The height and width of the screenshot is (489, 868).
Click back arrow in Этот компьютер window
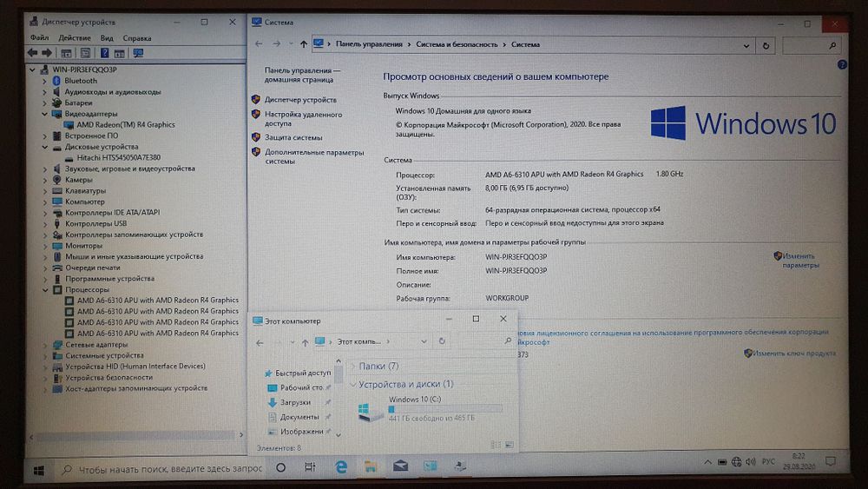coord(260,343)
